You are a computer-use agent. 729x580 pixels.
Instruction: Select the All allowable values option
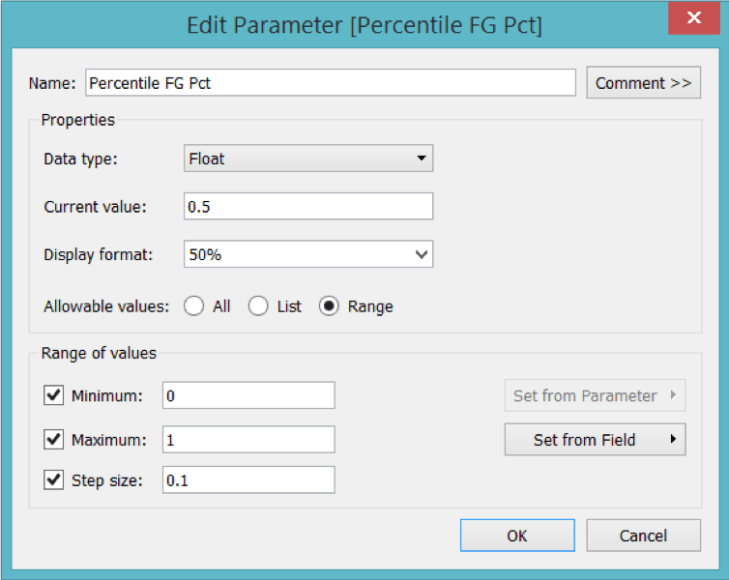(194, 307)
